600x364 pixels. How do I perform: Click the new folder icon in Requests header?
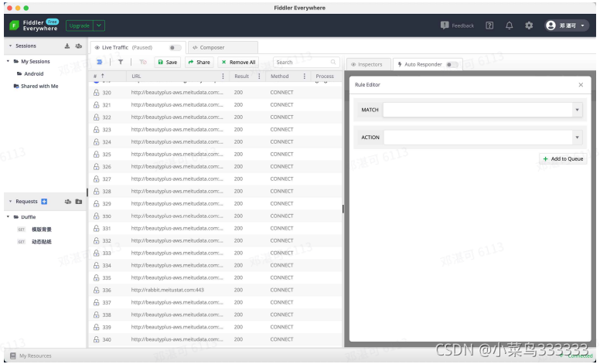(78, 202)
